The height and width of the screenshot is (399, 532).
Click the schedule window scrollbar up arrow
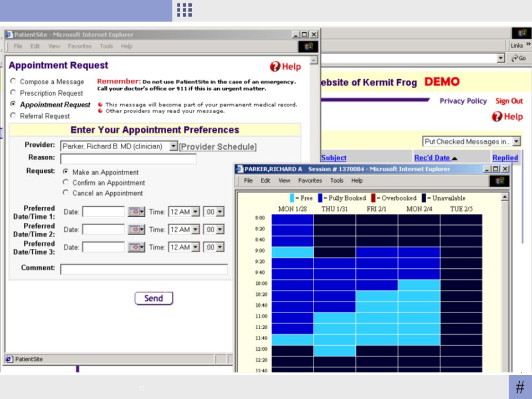click(x=505, y=197)
